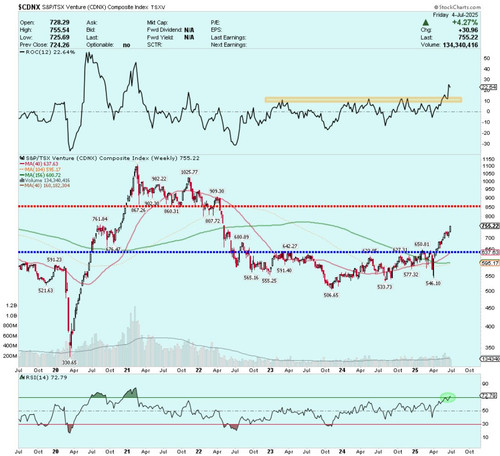Click the 577.32 price label
Screen dimensions: 500x456
point(411,274)
